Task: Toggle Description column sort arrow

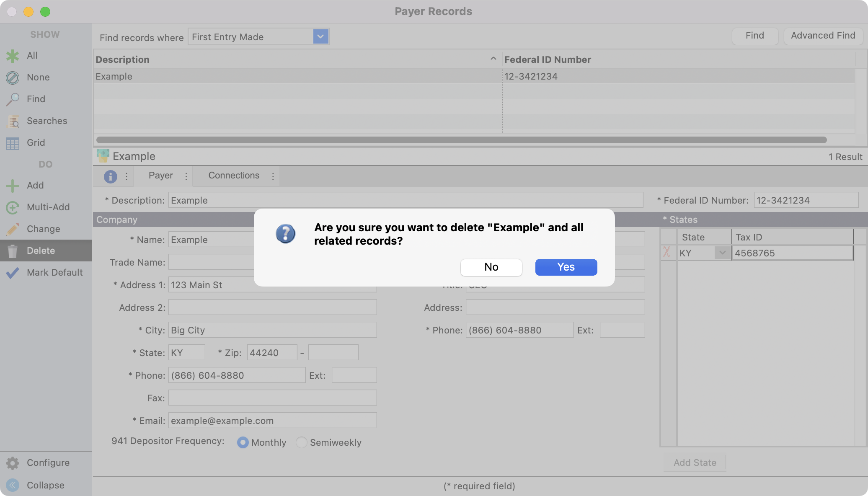Action: (x=493, y=59)
